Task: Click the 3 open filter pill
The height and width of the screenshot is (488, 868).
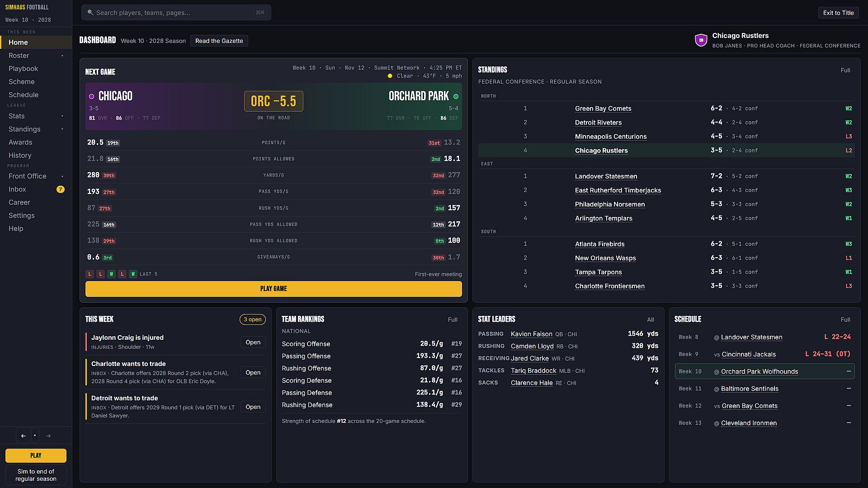Action: pos(252,319)
